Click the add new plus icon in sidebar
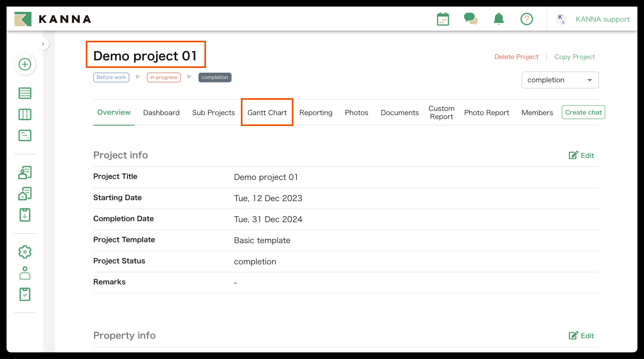 (x=25, y=65)
